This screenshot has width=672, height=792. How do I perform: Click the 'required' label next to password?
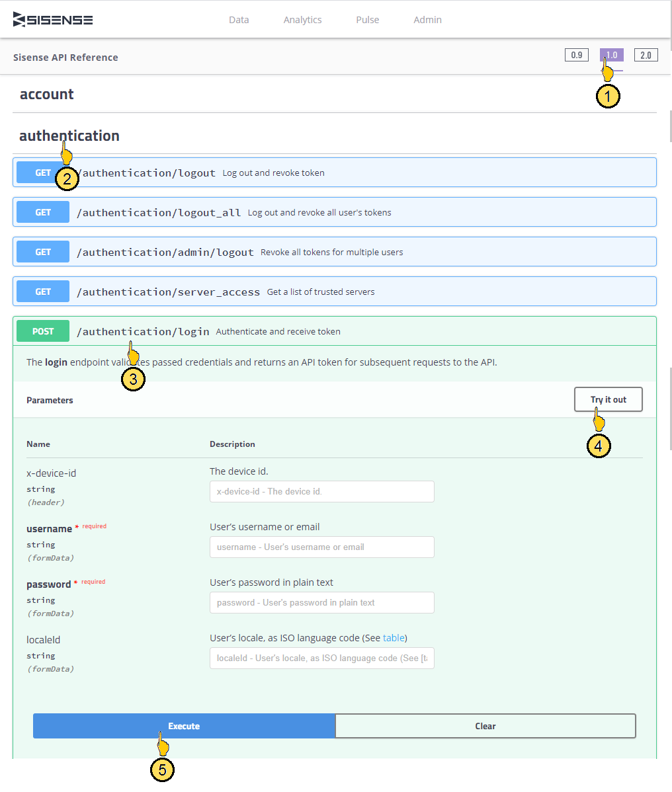(x=93, y=582)
